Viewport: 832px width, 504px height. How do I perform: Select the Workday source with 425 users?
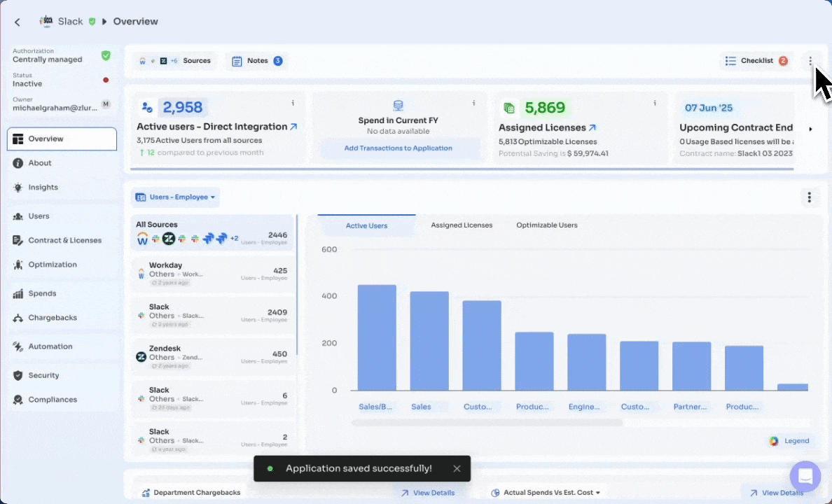[212, 274]
